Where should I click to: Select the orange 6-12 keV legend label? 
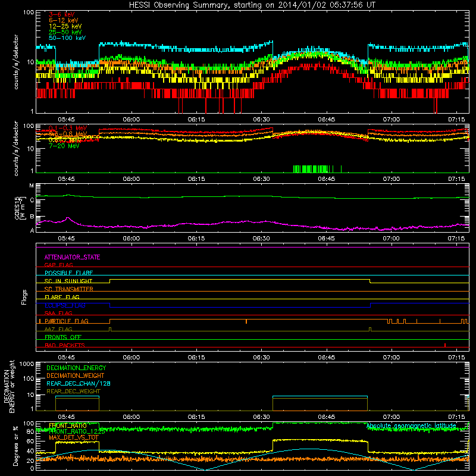tap(64, 20)
